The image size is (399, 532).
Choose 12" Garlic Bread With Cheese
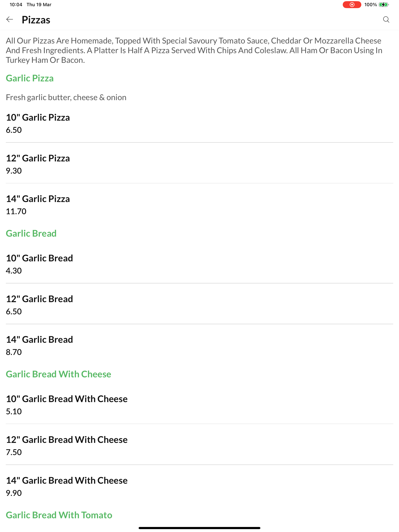click(x=199, y=445)
